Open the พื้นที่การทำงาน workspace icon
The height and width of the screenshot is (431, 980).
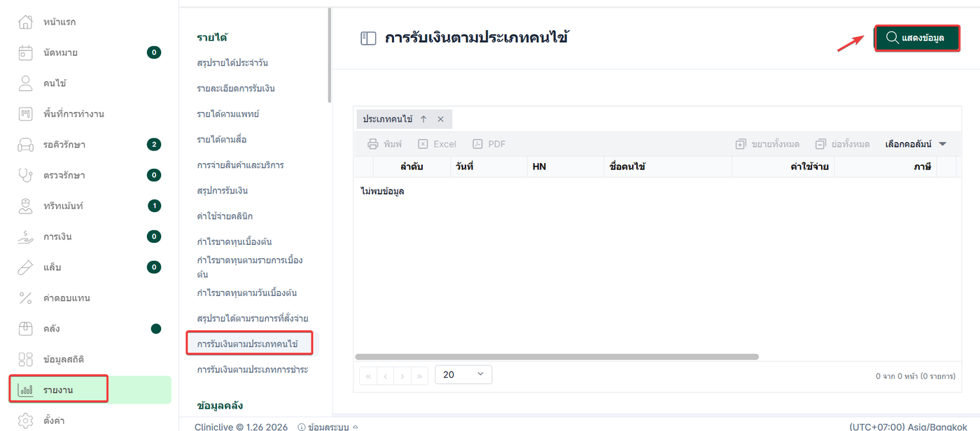[x=25, y=113]
